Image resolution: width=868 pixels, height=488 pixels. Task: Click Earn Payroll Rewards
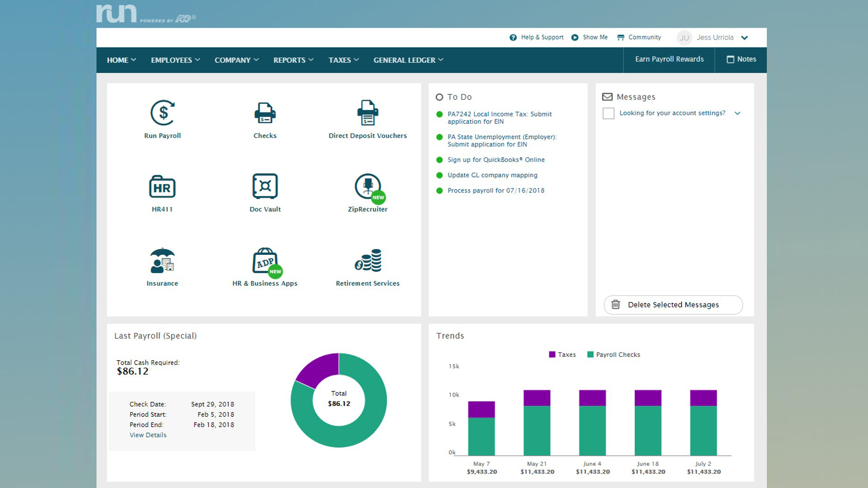click(x=669, y=59)
